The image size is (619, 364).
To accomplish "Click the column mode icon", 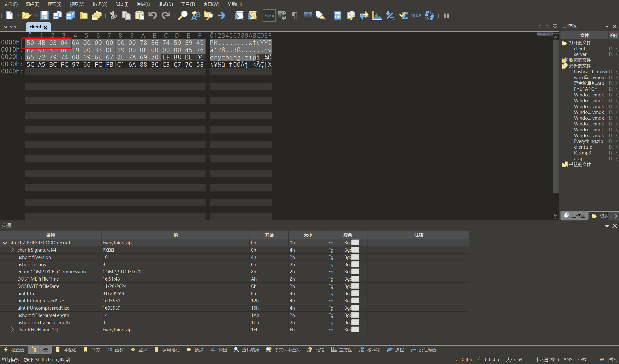I will click(x=308, y=15).
